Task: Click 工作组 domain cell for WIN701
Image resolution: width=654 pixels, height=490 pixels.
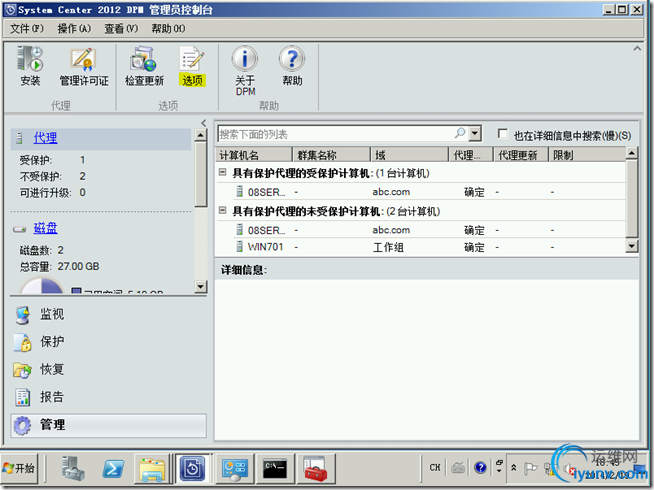Action: point(388,247)
